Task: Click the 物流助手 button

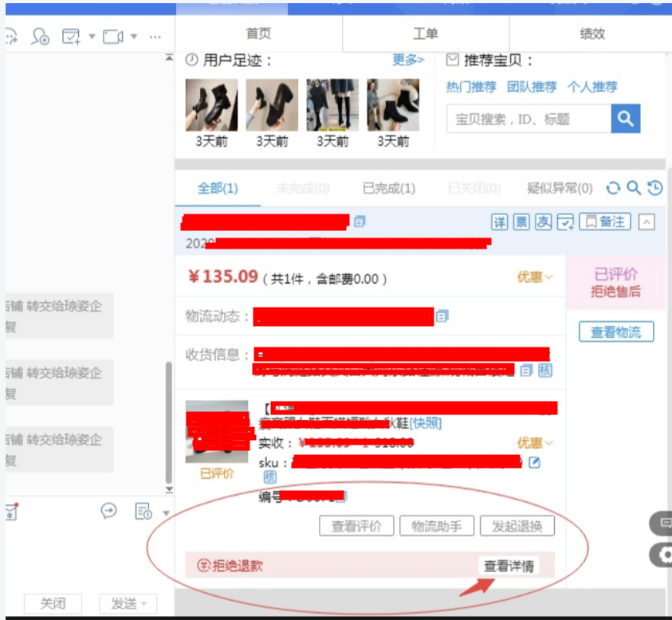Action: point(437,526)
